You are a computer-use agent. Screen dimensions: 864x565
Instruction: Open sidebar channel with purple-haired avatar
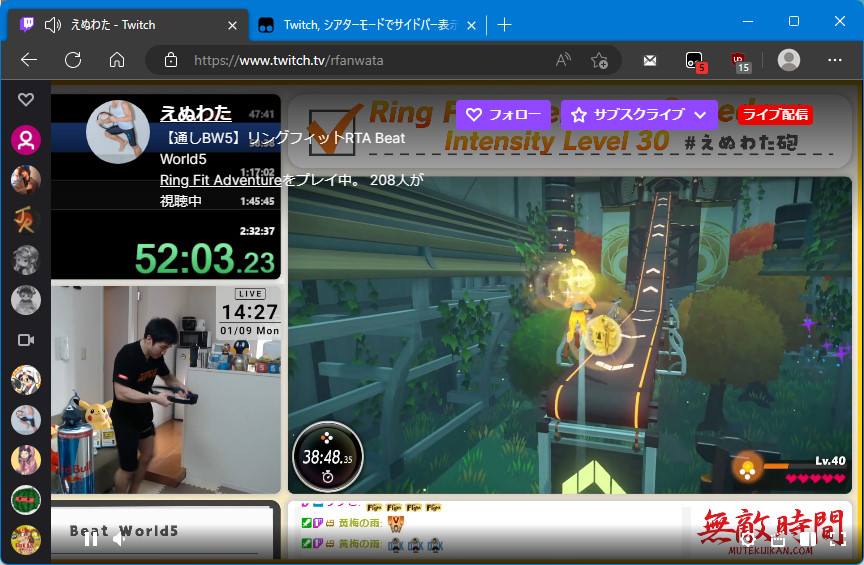[26, 460]
